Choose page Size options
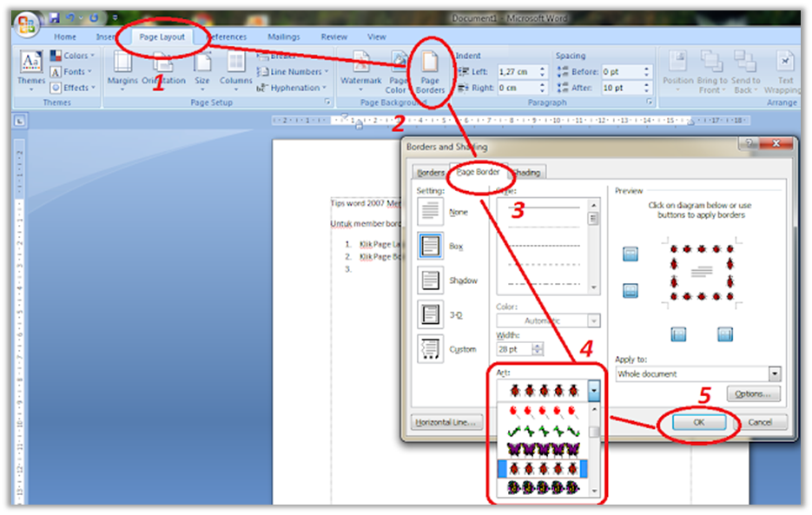Viewport: 812px width, 515px height. pyautogui.click(x=202, y=70)
